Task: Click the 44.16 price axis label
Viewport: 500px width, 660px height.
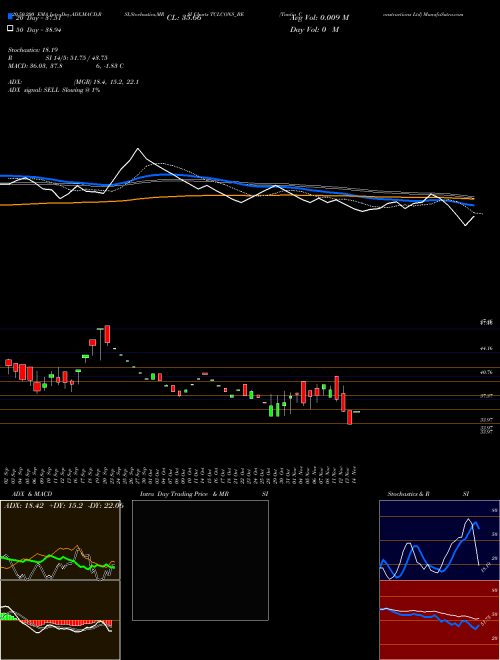Action: [x=486, y=349]
